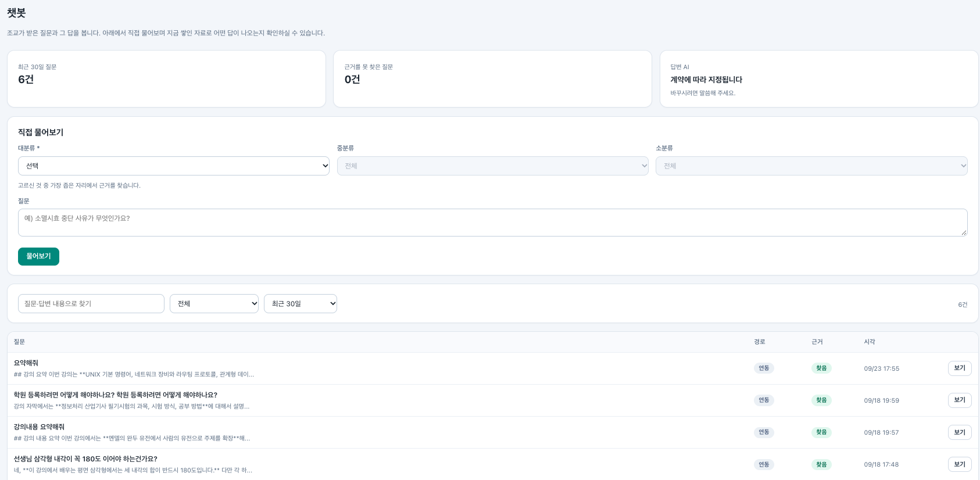Click the 답변 AI info card

pyautogui.click(x=819, y=78)
